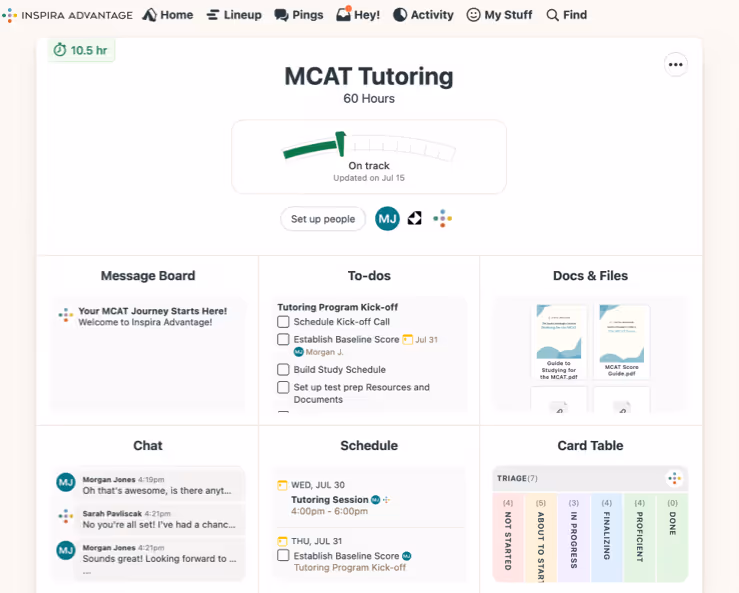This screenshot has width=739, height=593.
Task: Open the In Progress card column
Action: click(574, 537)
